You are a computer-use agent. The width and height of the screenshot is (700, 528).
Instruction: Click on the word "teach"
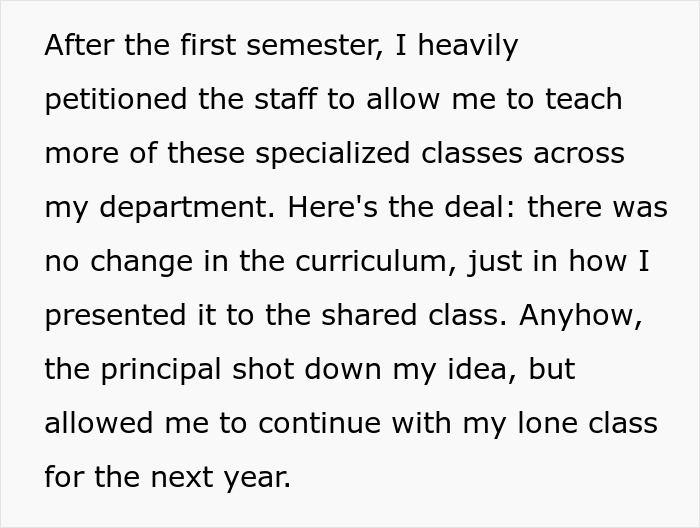click(581, 100)
